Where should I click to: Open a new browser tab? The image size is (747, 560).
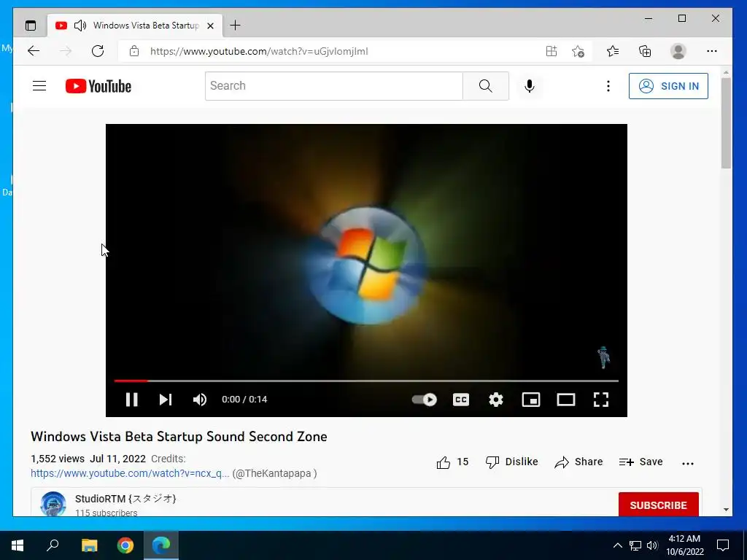[236, 26]
